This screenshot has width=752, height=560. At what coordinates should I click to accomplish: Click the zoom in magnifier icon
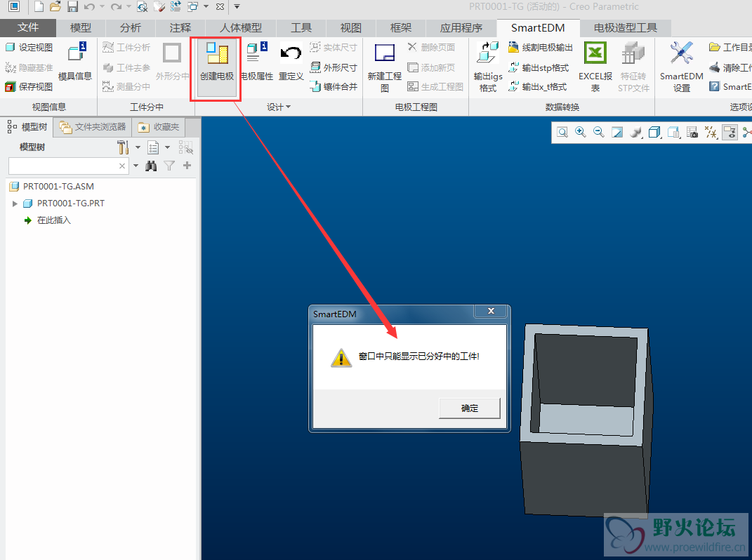pyautogui.click(x=580, y=132)
